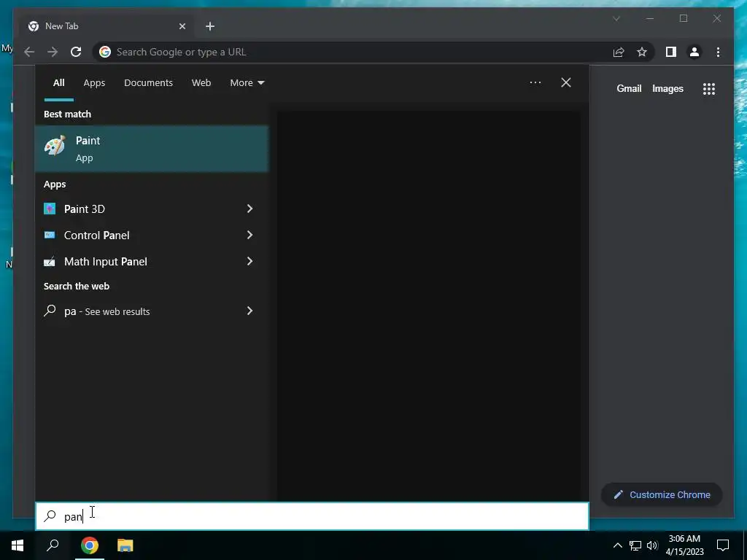The image size is (747, 560).
Task: Open the notification center icon
Action: point(723,545)
